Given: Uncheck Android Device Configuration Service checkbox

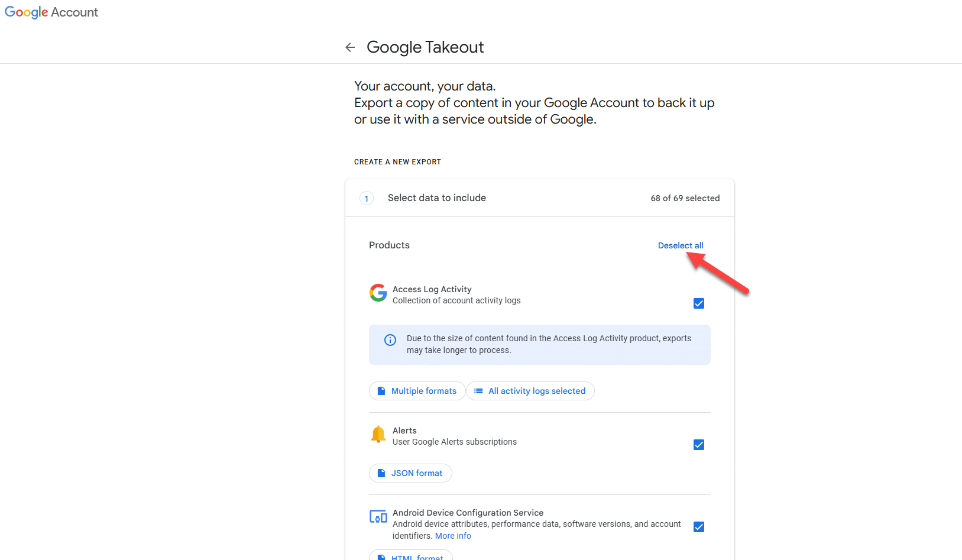Looking at the screenshot, I should pos(699,527).
